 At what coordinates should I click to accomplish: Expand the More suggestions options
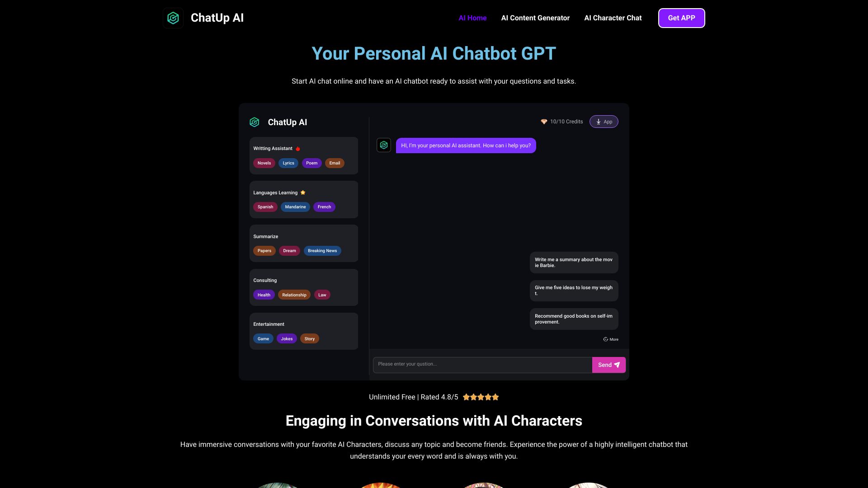(610, 339)
